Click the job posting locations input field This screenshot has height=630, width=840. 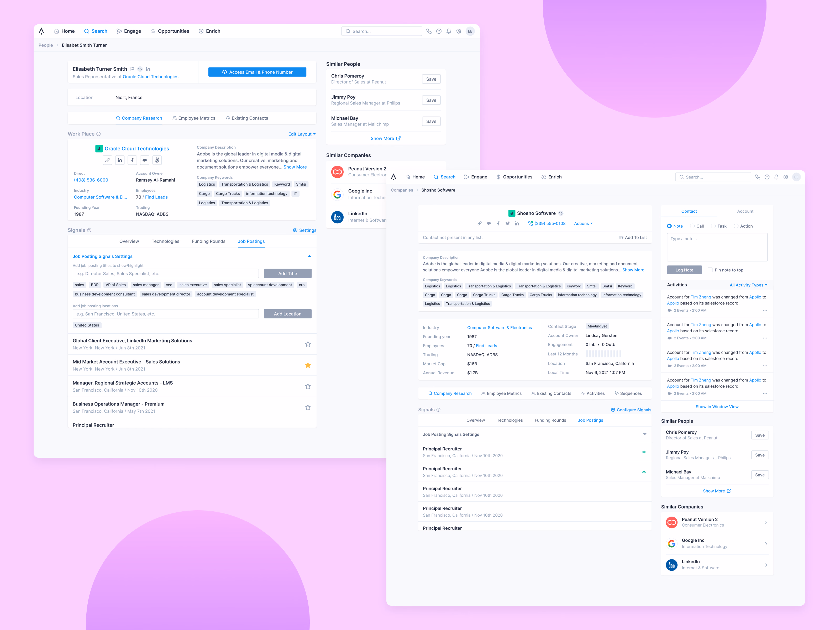(x=166, y=314)
